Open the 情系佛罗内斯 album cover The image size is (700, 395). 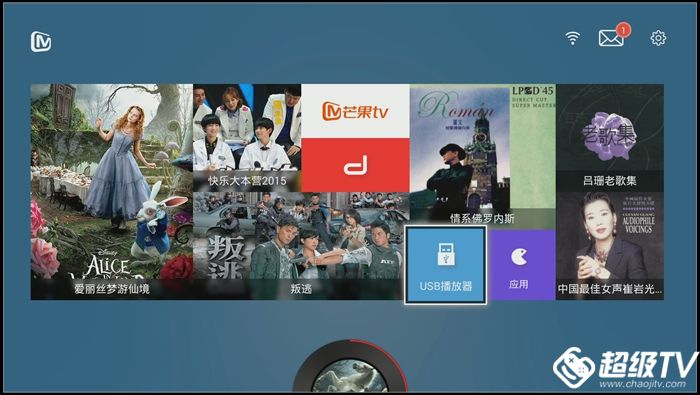(482, 157)
